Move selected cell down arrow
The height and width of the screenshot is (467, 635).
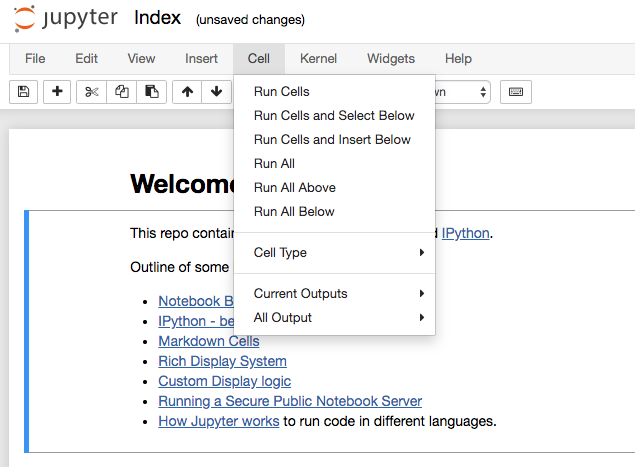pyautogui.click(x=217, y=92)
